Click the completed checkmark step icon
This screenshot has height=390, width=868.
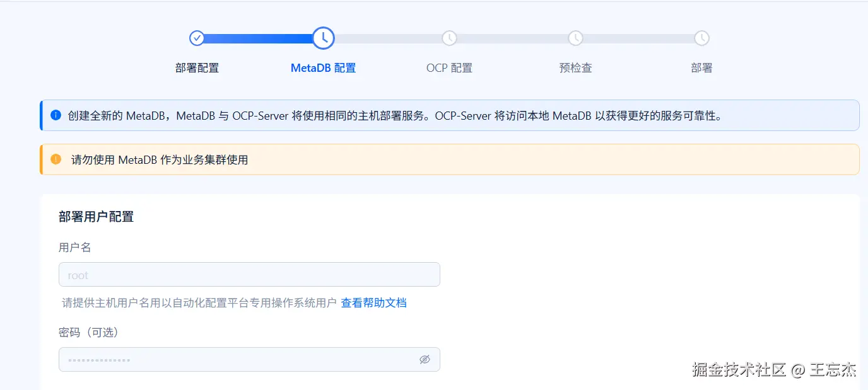pos(197,38)
